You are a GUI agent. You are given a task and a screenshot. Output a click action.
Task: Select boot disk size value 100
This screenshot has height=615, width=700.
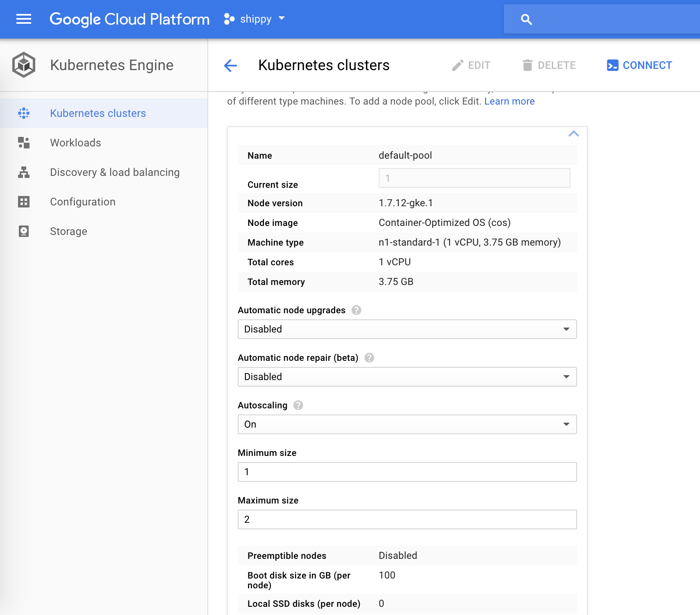[387, 575]
